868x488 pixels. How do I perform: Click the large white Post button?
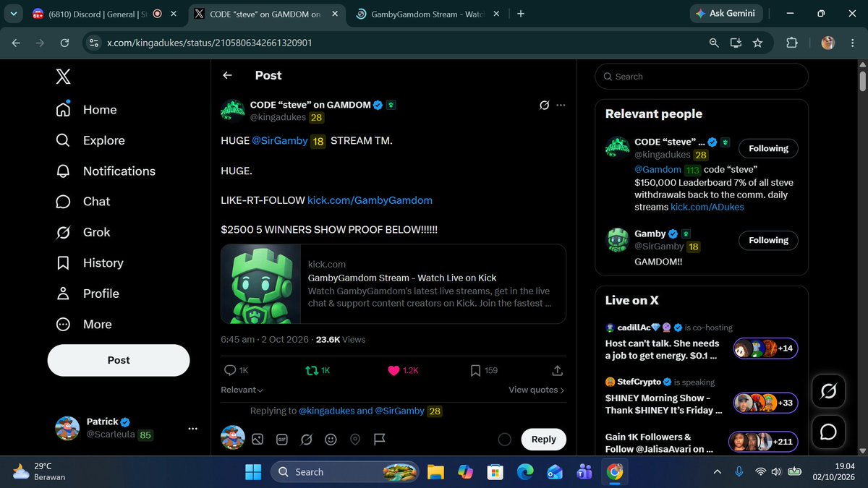coord(119,360)
